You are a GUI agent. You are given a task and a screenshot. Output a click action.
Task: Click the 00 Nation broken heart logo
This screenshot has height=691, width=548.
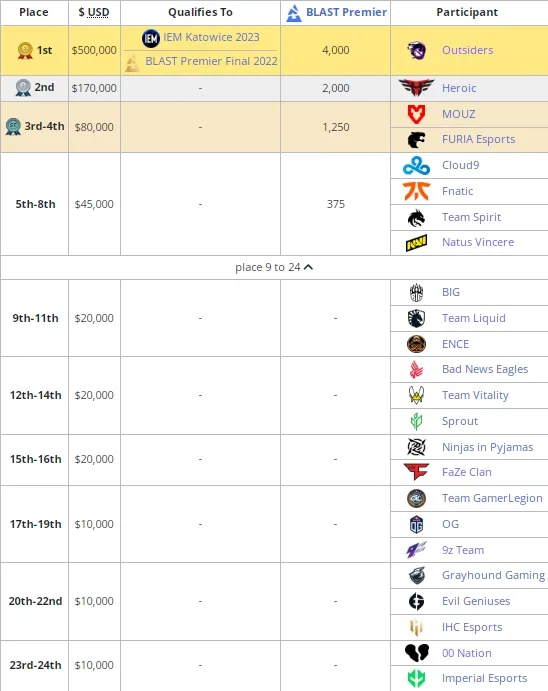pyautogui.click(x=416, y=653)
